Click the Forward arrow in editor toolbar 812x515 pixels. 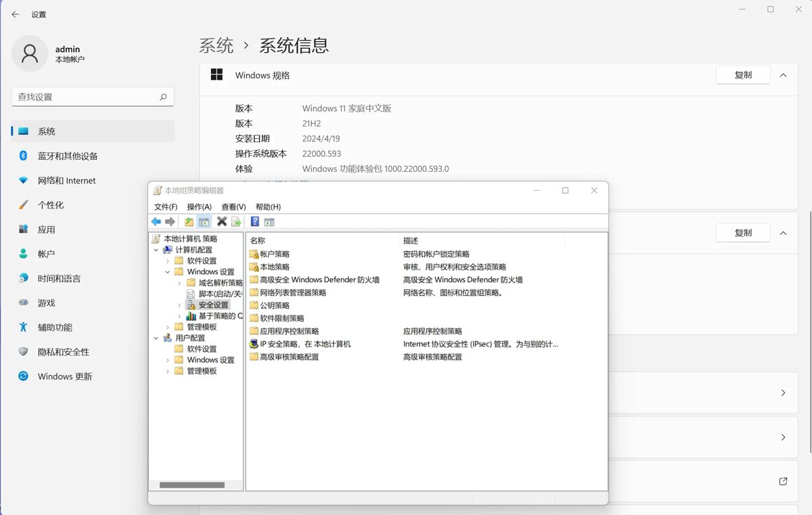coord(171,222)
